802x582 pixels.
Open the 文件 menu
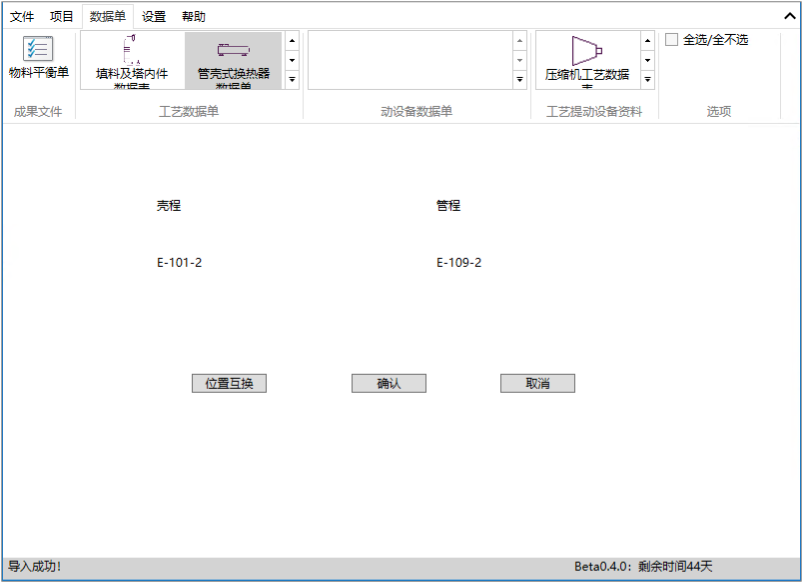click(x=22, y=16)
